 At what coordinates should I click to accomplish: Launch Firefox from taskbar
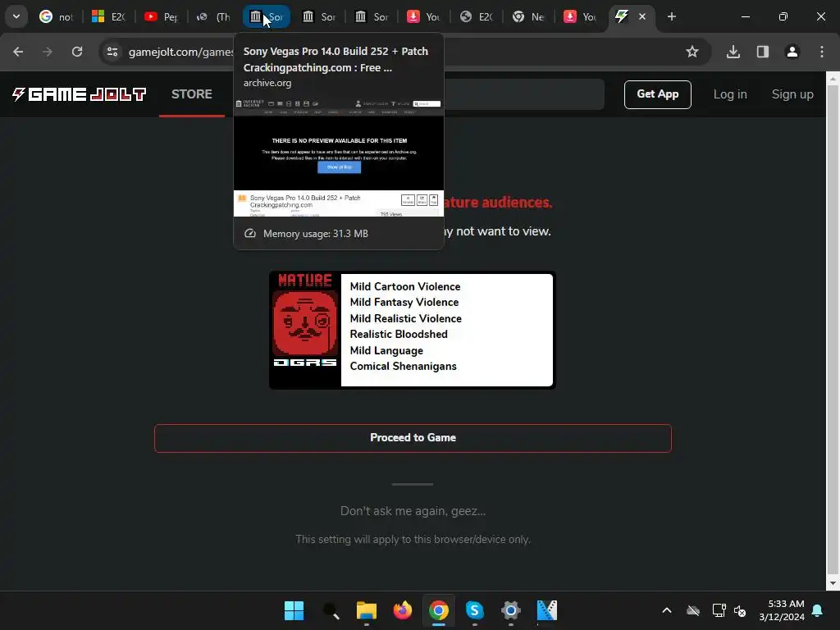tap(402, 610)
